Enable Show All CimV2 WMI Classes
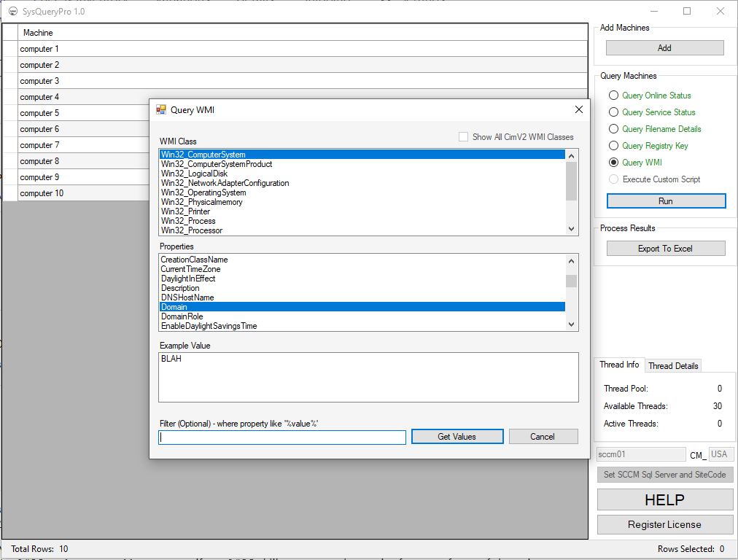 tap(464, 136)
